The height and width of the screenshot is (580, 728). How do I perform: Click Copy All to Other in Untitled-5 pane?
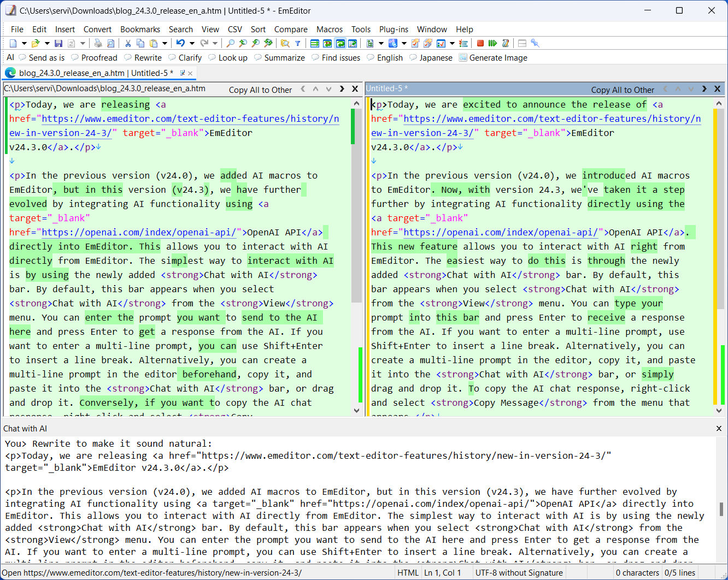[x=623, y=90]
